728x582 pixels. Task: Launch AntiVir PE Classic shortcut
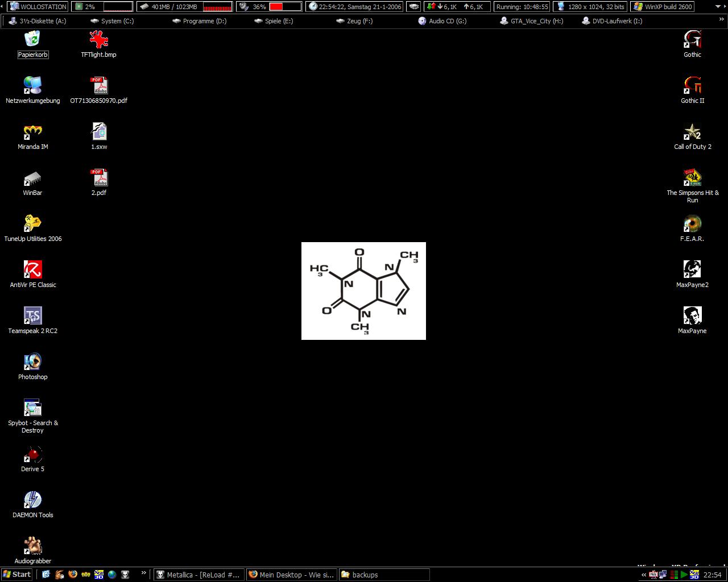(32, 271)
